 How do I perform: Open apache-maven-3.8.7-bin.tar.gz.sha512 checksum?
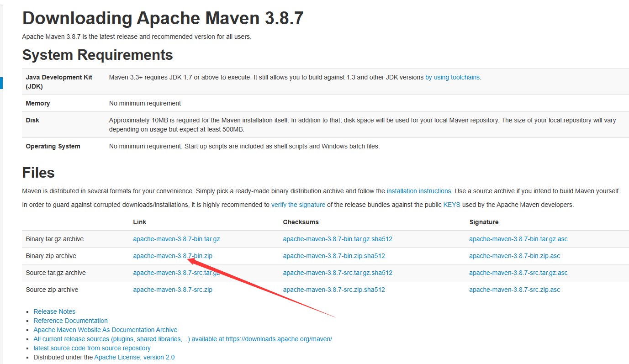338,239
